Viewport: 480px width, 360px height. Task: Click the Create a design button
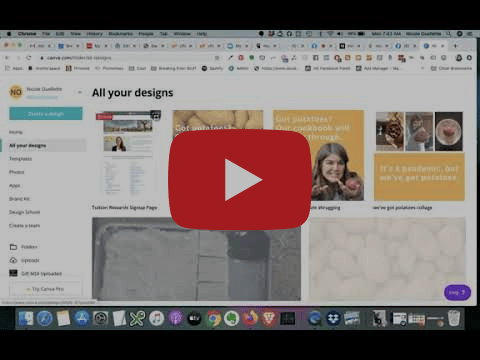point(46,114)
